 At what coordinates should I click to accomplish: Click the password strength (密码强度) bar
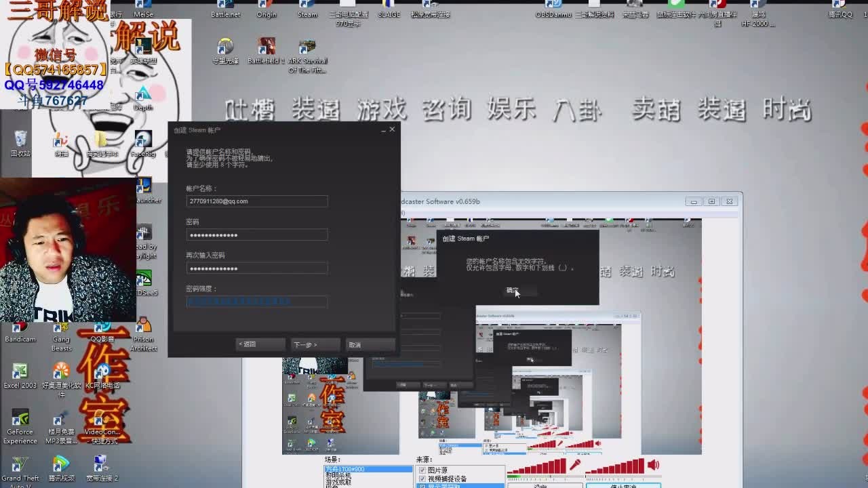coord(257,301)
